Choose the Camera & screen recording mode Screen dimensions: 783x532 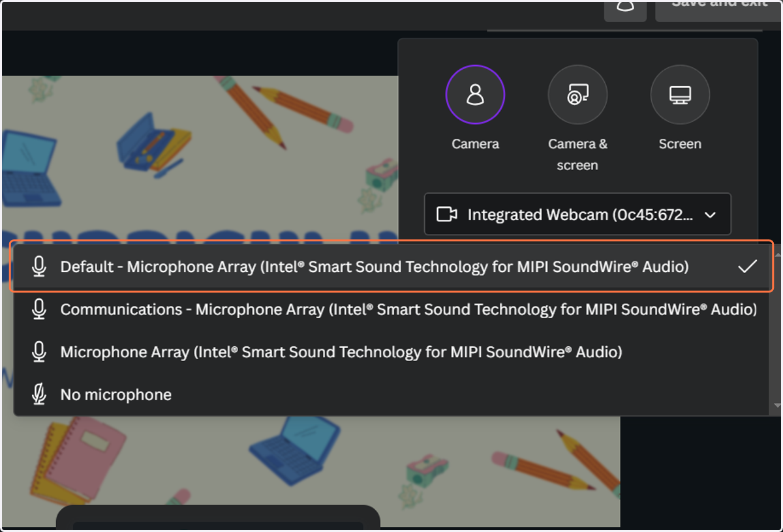(577, 95)
